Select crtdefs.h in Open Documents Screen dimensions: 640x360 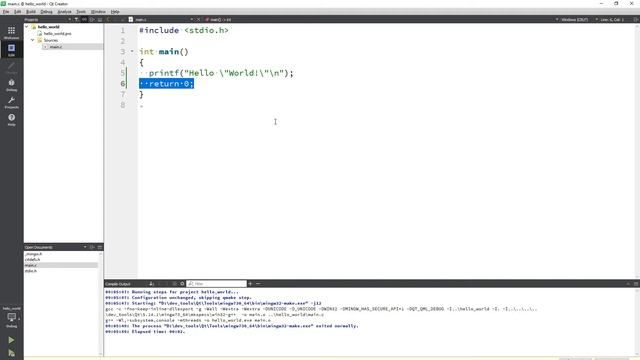pos(33,260)
